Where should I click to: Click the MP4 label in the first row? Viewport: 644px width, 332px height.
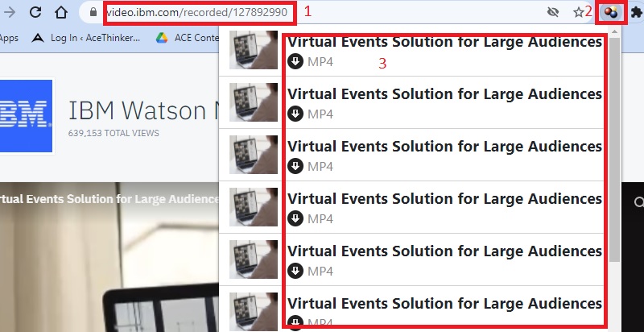click(x=320, y=62)
